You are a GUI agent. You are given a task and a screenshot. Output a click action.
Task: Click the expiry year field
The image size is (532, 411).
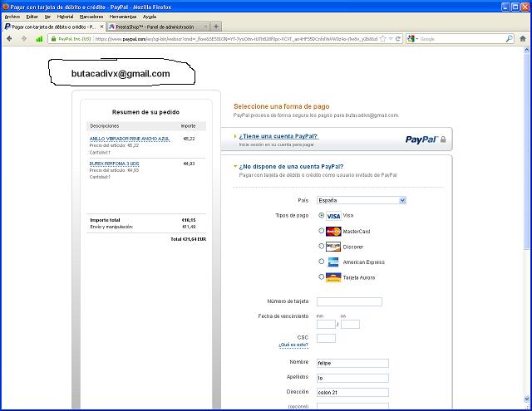(x=350, y=325)
